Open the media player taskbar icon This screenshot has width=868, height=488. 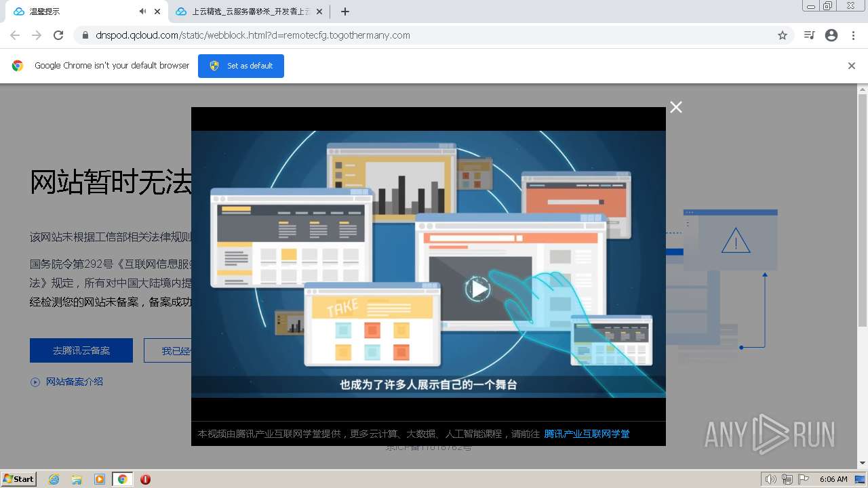(100, 479)
